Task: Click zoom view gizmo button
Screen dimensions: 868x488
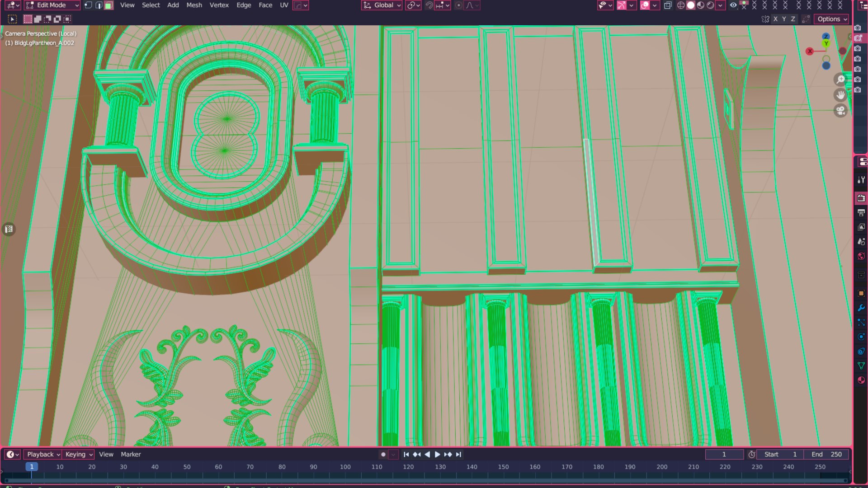Action: pos(840,80)
